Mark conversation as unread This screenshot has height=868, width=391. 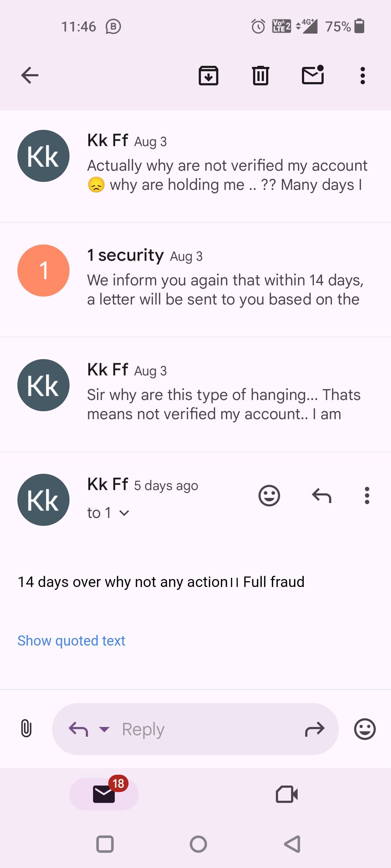[x=313, y=75]
